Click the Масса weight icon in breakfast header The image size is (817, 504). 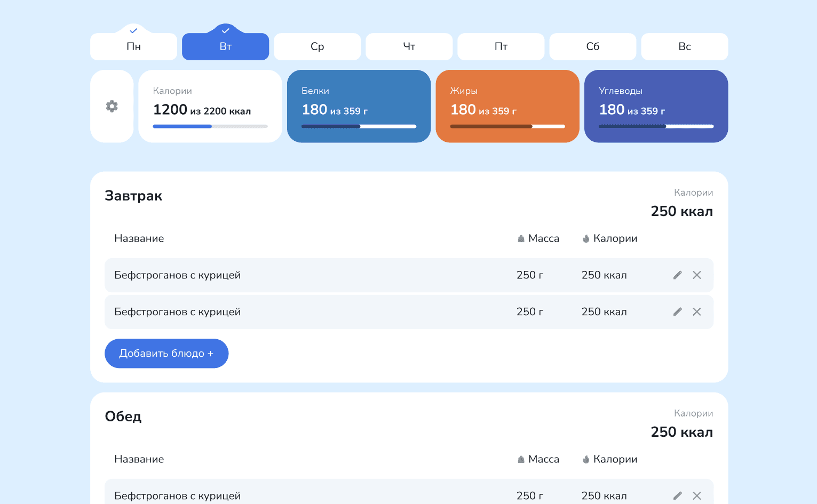(520, 238)
